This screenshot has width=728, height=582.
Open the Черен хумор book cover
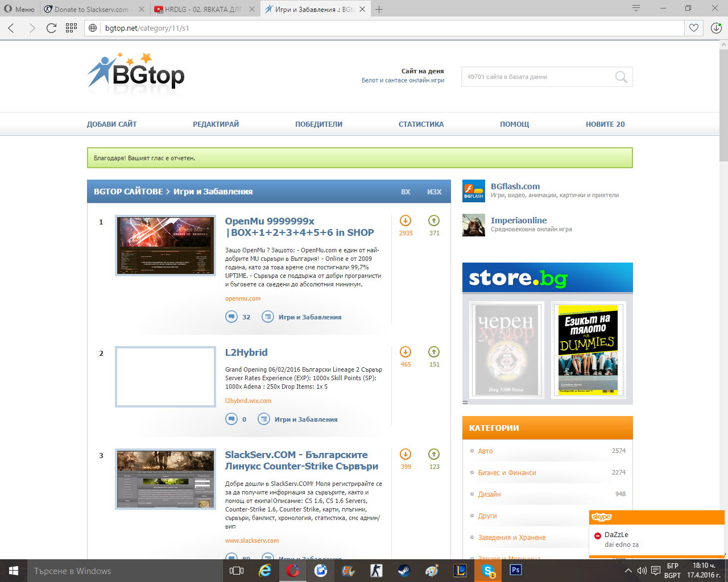tap(507, 349)
